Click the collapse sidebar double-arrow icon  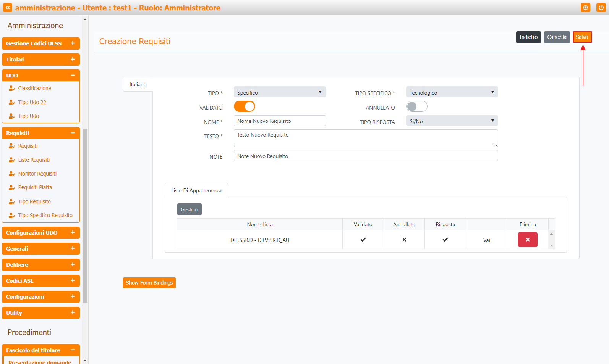click(x=8, y=8)
